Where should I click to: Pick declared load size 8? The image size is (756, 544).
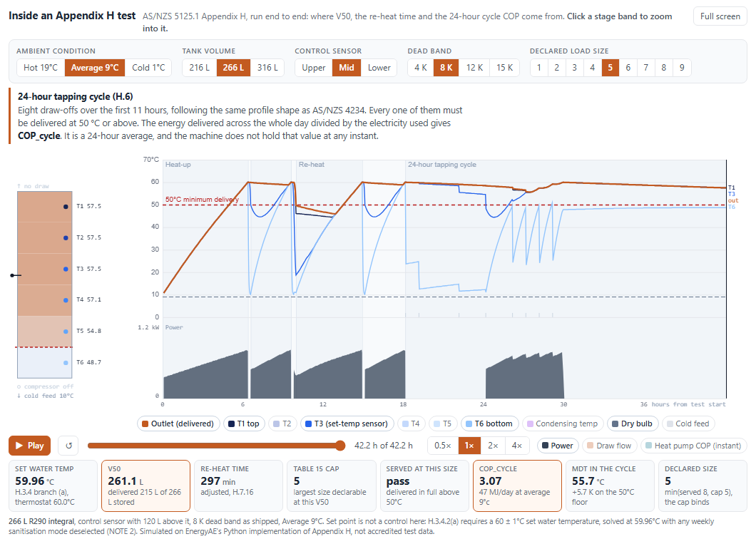[x=664, y=68]
